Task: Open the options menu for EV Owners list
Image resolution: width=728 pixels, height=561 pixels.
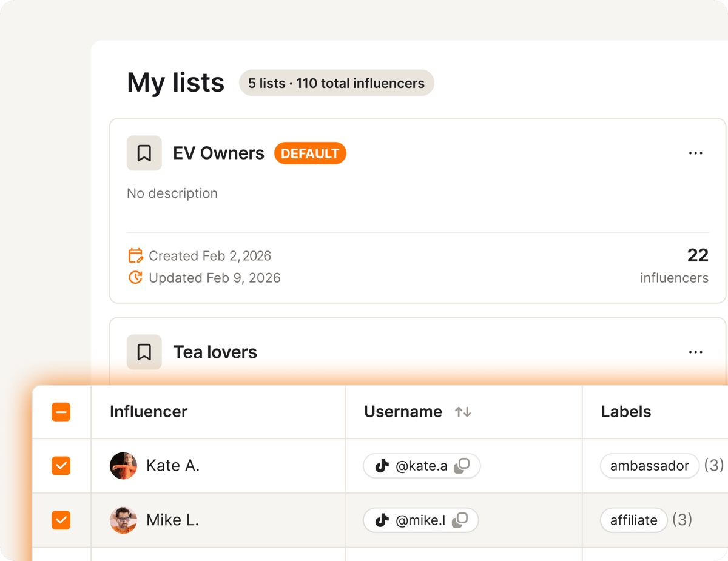Action: [695, 153]
